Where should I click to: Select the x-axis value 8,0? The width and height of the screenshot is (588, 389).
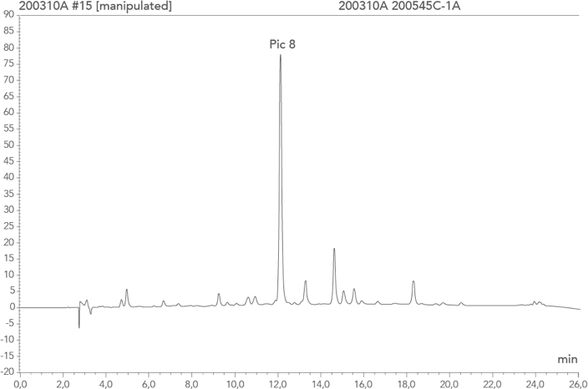pyautogui.click(x=191, y=384)
